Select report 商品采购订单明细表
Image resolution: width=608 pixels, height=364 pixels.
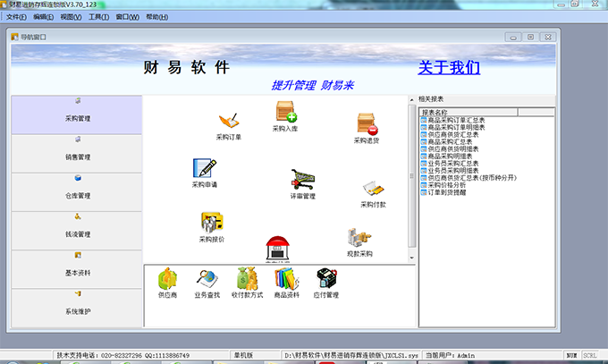pos(453,127)
